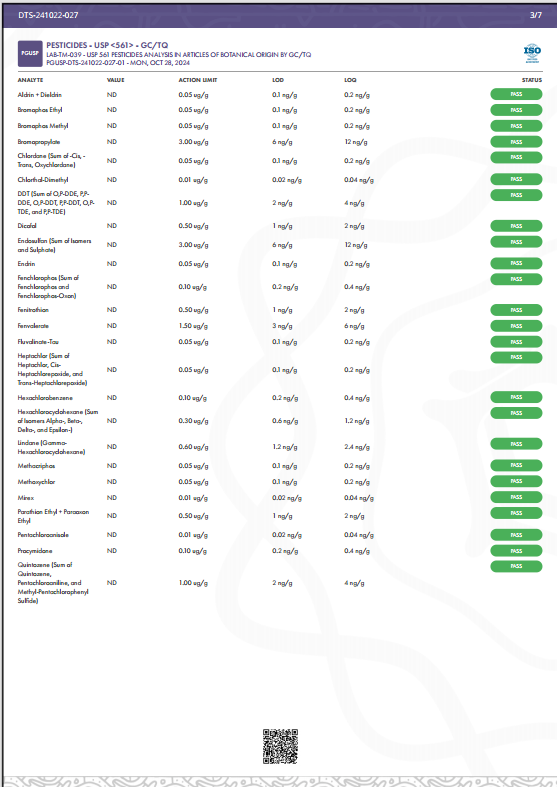This screenshot has height=787, width=557.
Task: Click the 1.50 ug/g action limit for Fenvalerate
Action: click(x=193, y=326)
